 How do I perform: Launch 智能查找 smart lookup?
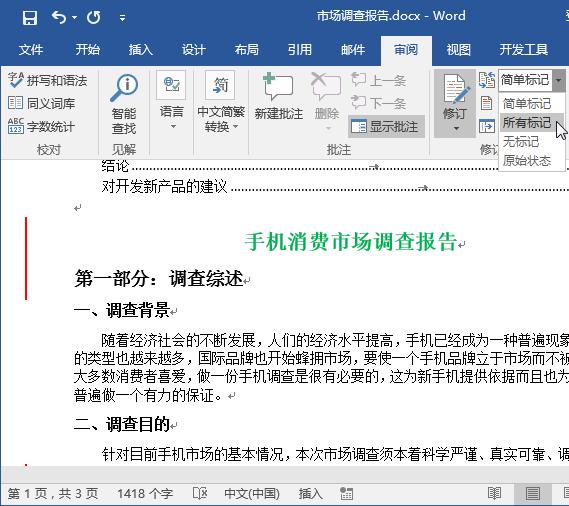pos(124,104)
